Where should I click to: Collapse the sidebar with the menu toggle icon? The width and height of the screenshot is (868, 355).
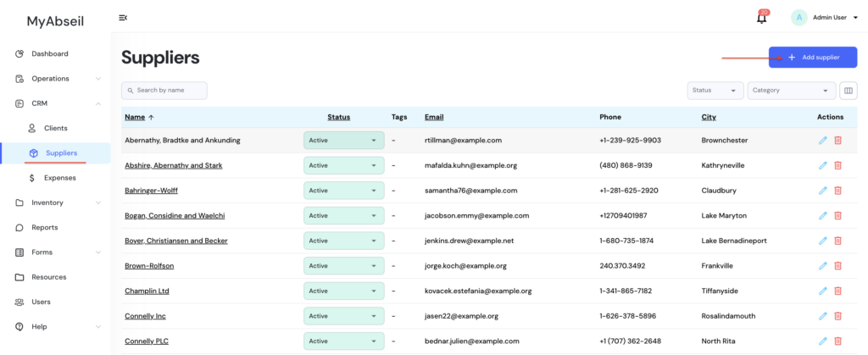(124, 18)
